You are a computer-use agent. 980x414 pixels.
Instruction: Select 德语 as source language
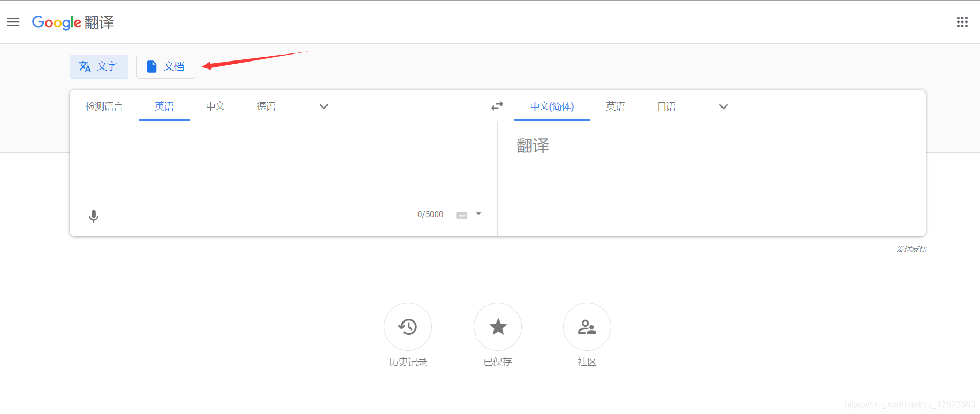pos(266,106)
